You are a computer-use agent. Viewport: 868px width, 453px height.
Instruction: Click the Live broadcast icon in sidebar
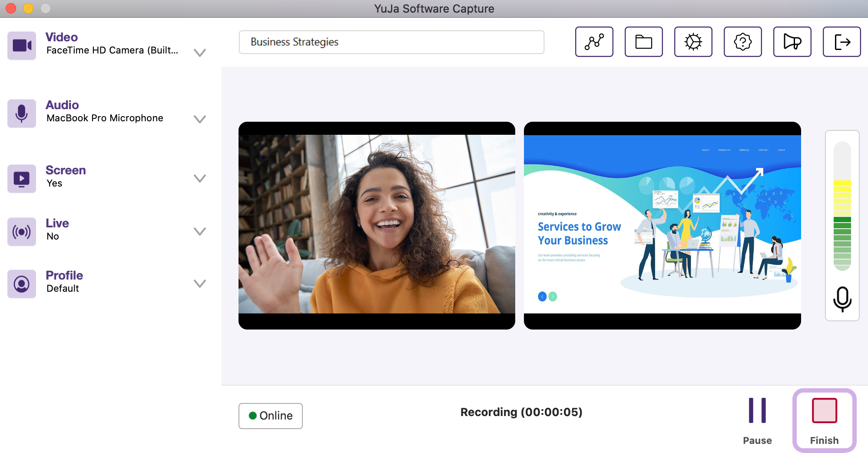point(22,231)
